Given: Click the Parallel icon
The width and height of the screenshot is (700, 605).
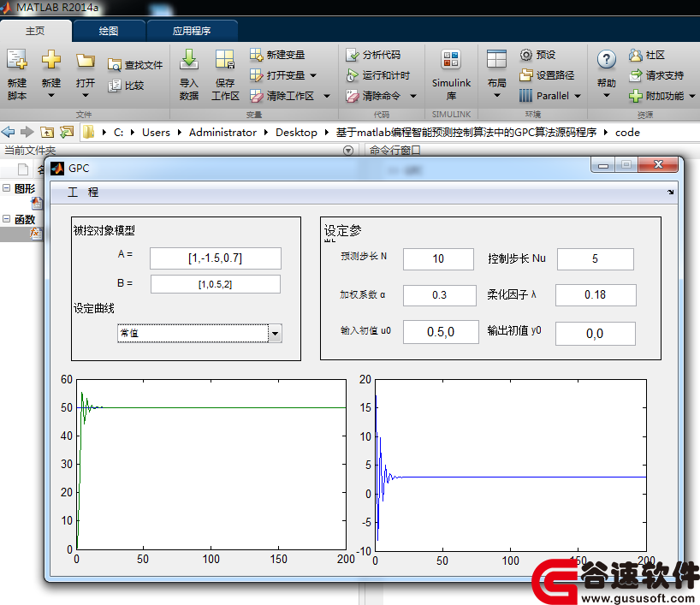Looking at the screenshot, I should [526, 96].
